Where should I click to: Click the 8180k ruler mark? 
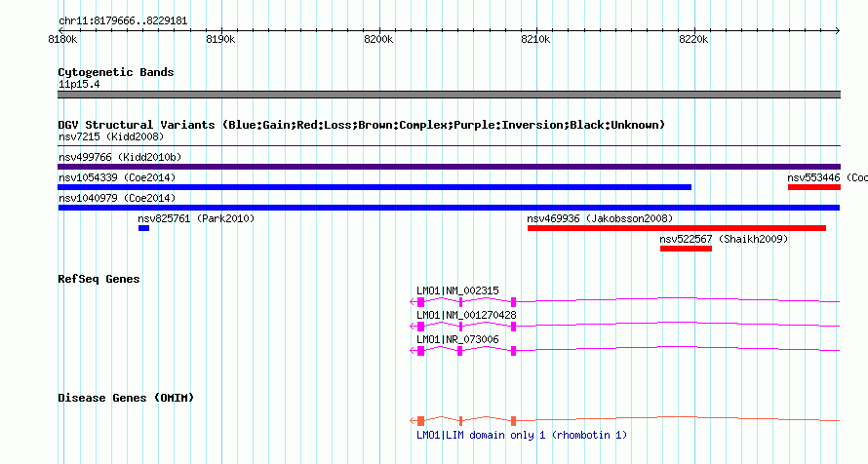62,39
